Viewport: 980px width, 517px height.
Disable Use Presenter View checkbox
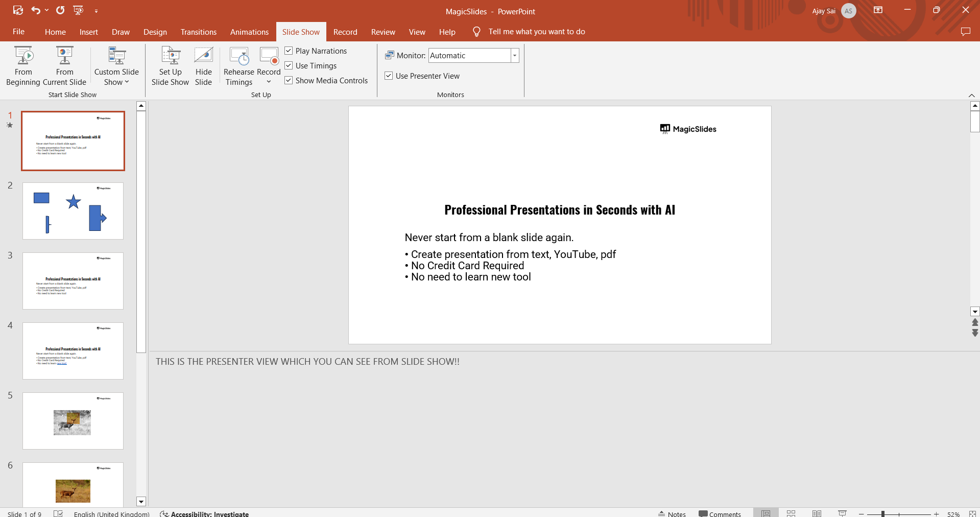pyautogui.click(x=389, y=76)
